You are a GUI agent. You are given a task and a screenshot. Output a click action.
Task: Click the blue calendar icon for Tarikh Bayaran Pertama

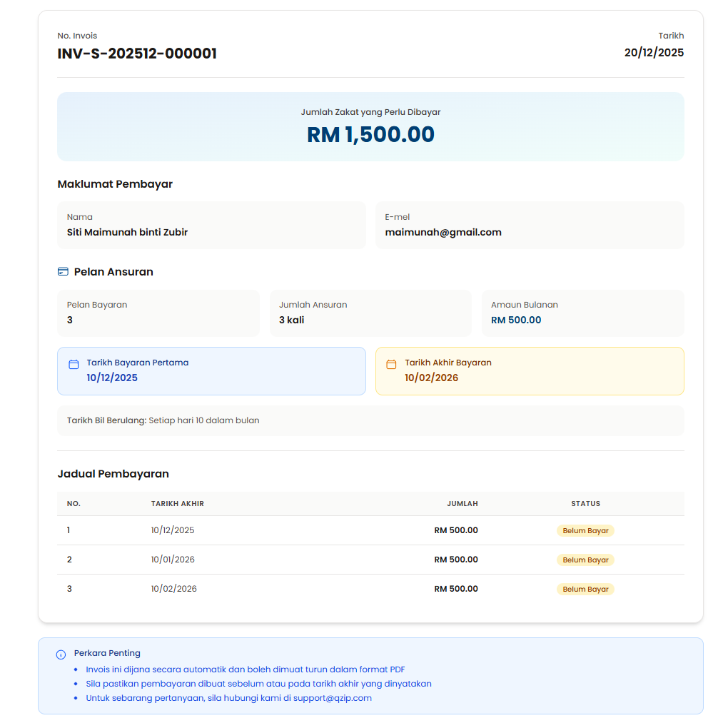pyautogui.click(x=74, y=365)
